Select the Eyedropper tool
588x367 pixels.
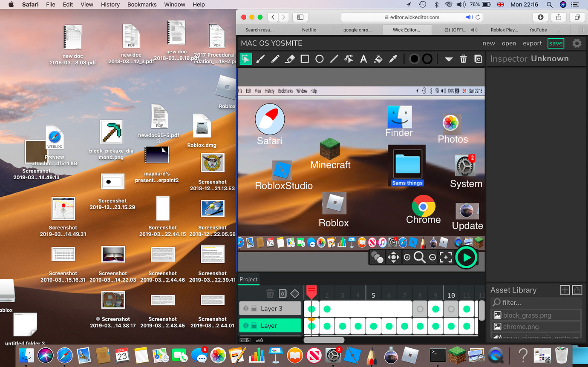tap(393, 59)
